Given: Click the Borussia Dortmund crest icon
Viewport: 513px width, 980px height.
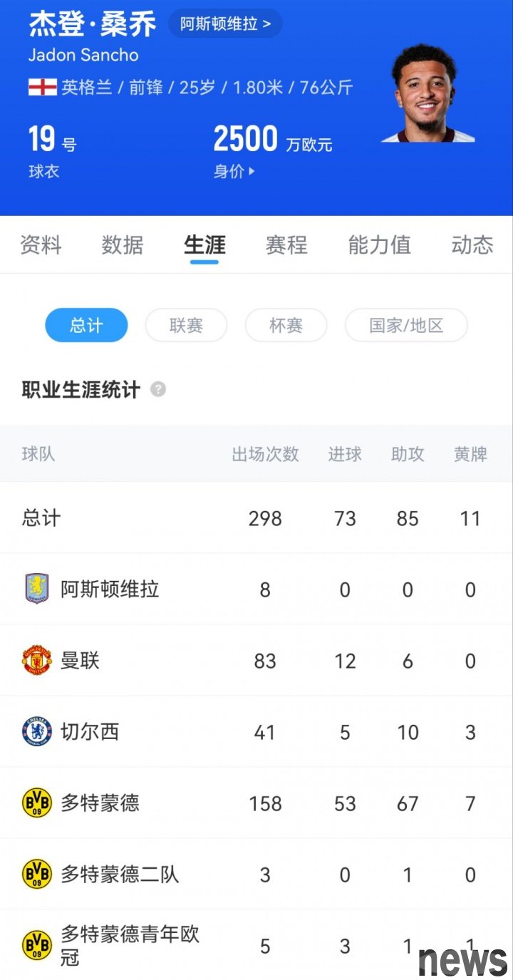Looking at the screenshot, I should coord(36,803).
